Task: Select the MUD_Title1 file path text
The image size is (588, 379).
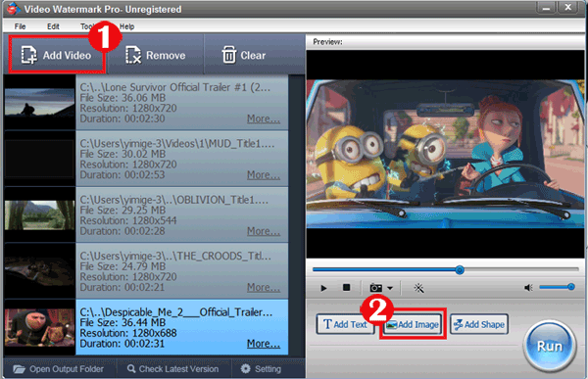Action: (177, 144)
